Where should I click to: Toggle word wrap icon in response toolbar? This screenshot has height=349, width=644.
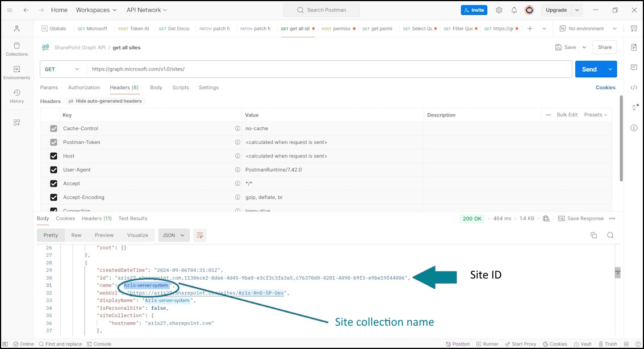tap(199, 235)
